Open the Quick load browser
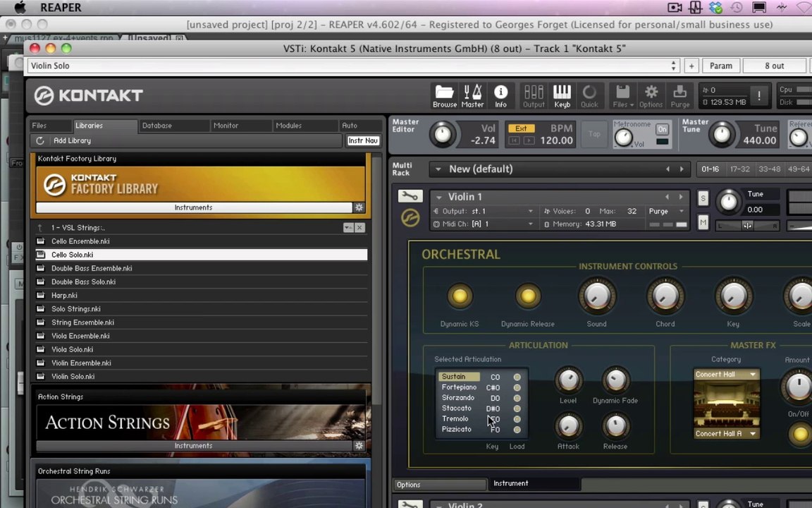Viewport: 812px width, 508px height. 589,96
